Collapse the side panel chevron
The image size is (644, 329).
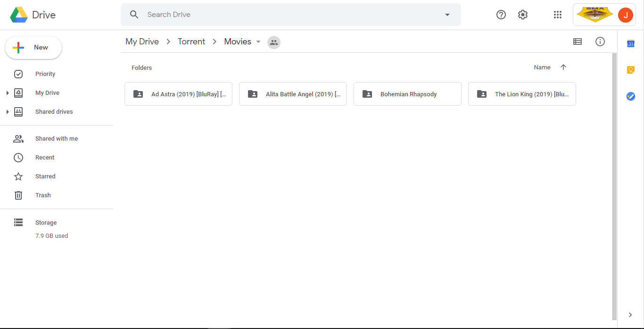[x=631, y=315]
